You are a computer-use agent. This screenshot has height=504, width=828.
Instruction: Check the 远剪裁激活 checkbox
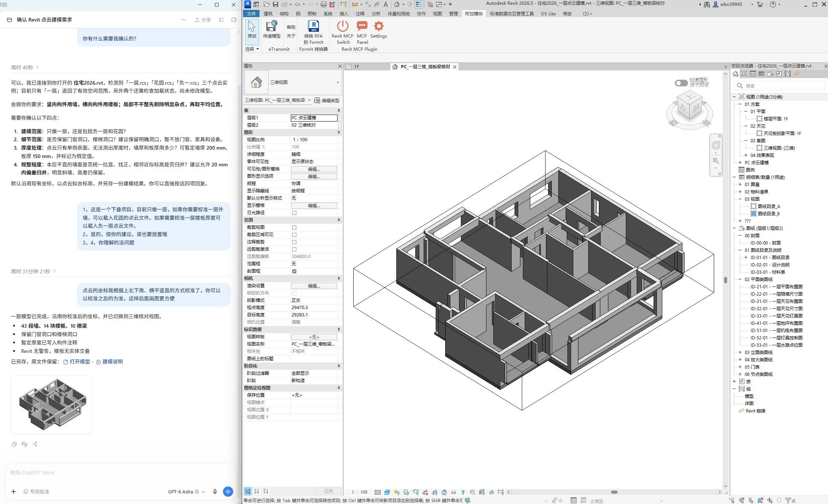click(294, 249)
